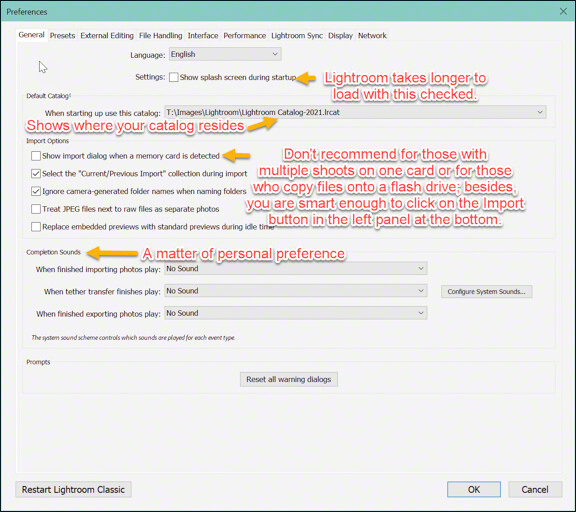The height and width of the screenshot is (512, 576).
Task: Uncheck Ignore camera-generated folder names option
Action: point(36,191)
